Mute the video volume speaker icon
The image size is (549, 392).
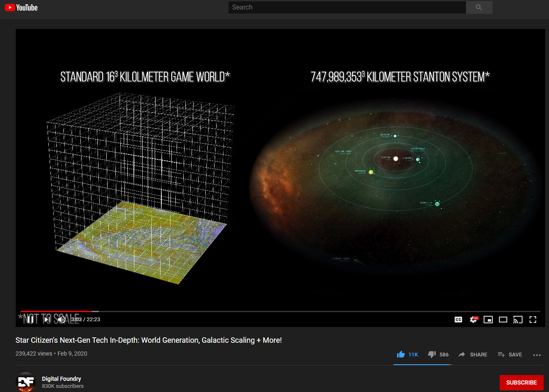point(61,320)
